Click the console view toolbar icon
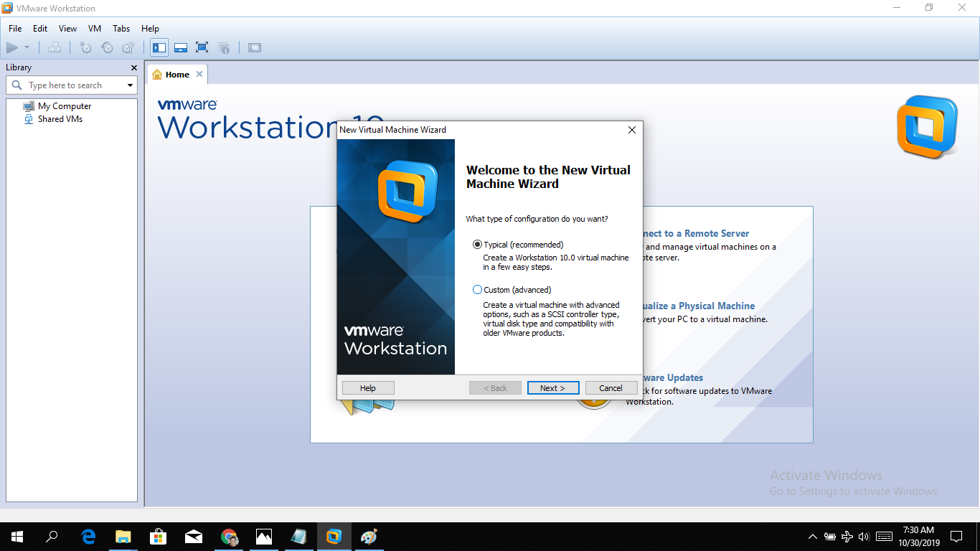 (x=255, y=48)
